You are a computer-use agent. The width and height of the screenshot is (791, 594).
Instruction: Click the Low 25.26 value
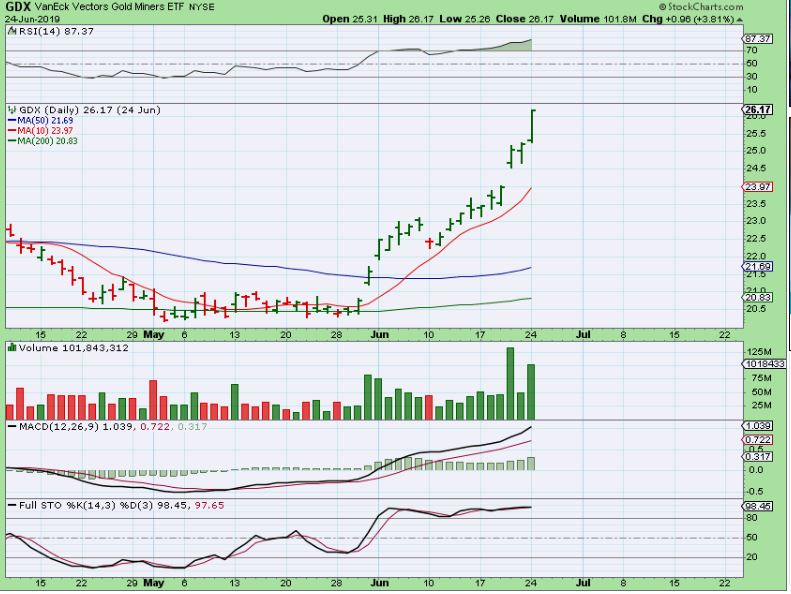(x=465, y=19)
